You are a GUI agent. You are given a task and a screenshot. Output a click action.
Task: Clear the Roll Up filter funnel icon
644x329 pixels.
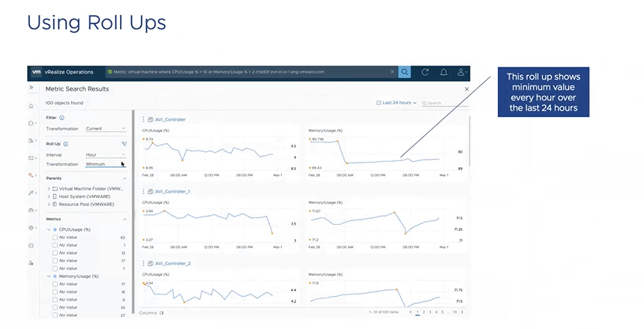[124, 143]
